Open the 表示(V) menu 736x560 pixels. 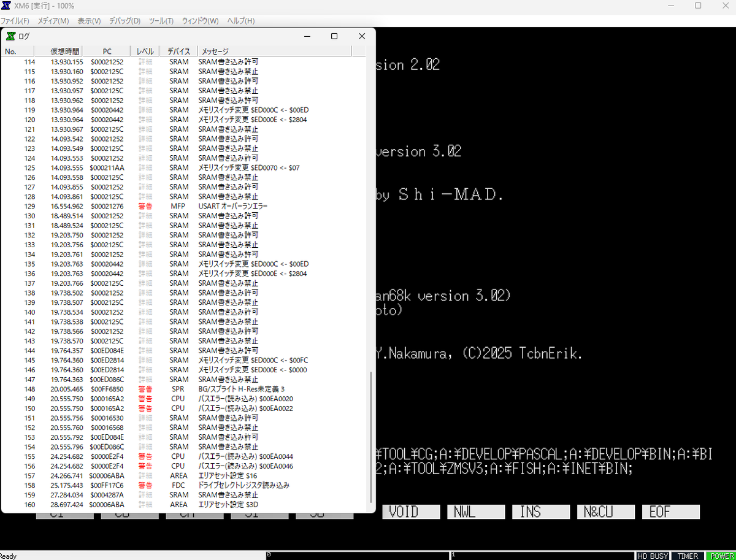click(89, 21)
